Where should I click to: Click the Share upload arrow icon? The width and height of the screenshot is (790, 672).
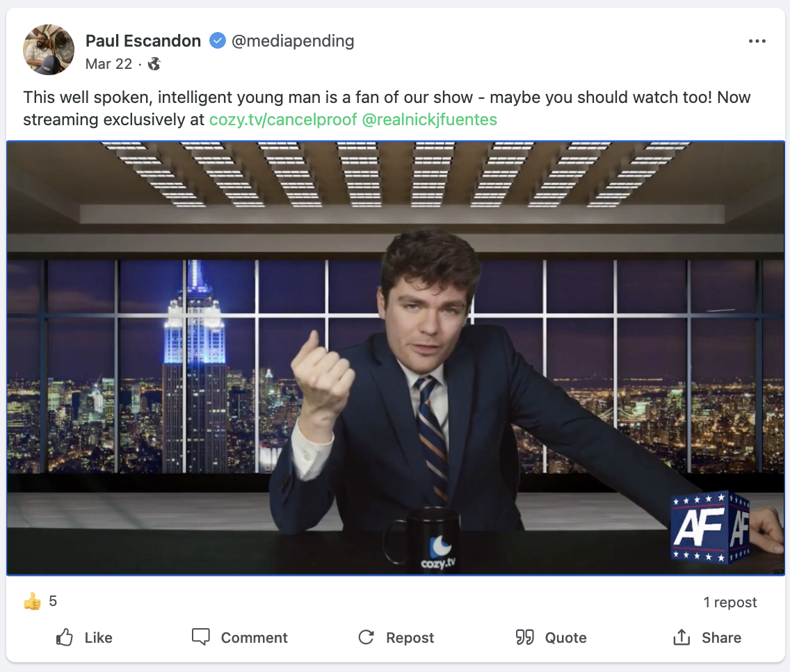click(x=682, y=637)
